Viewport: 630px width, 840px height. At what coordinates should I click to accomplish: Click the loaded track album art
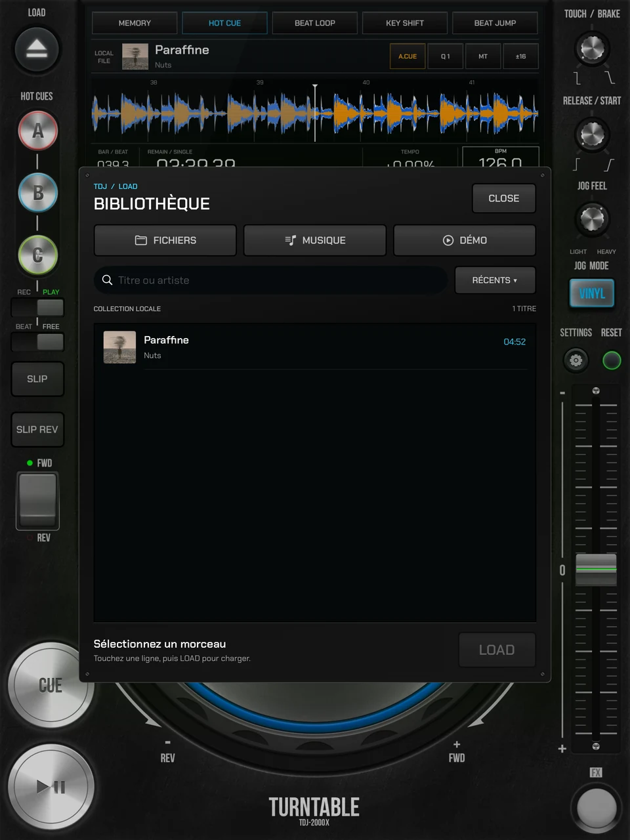(135, 56)
